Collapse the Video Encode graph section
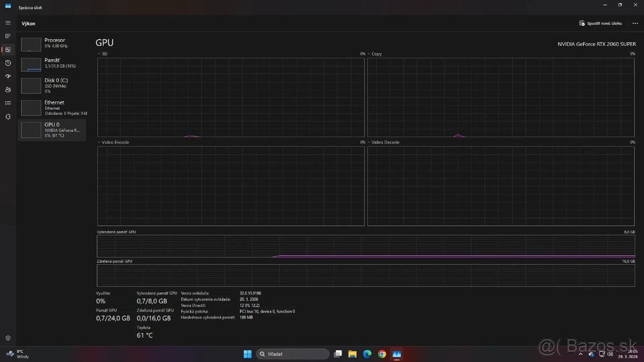 pos(99,142)
